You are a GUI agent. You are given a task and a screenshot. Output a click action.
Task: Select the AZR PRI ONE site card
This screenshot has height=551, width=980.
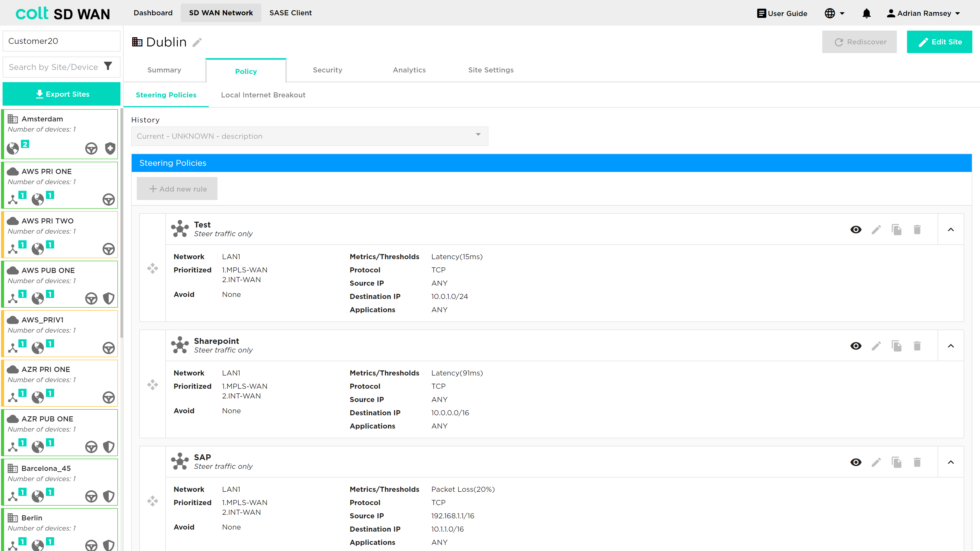pyautogui.click(x=60, y=383)
